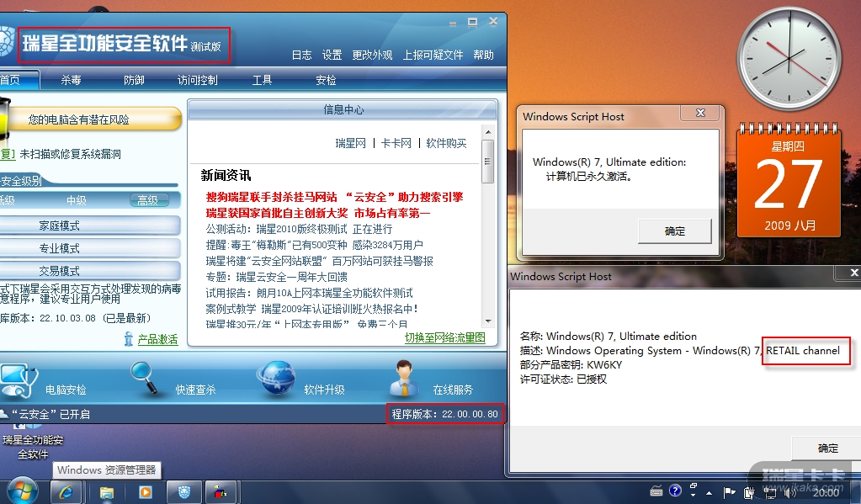Image resolution: width=861 pixels, height=504 pixels.
Task: Open news 瑞星获国家首批自主创新大奖
Action: [x=317, y=213]
